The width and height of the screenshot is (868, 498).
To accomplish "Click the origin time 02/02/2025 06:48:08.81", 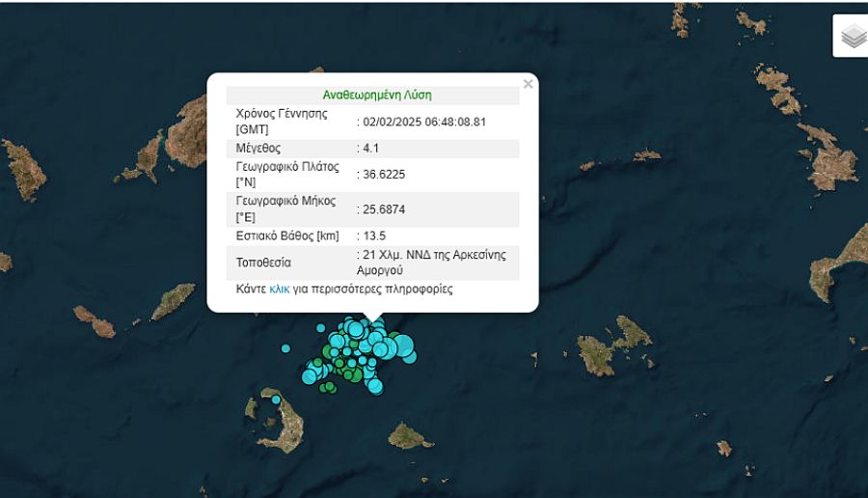I will (x=423, y=122).
